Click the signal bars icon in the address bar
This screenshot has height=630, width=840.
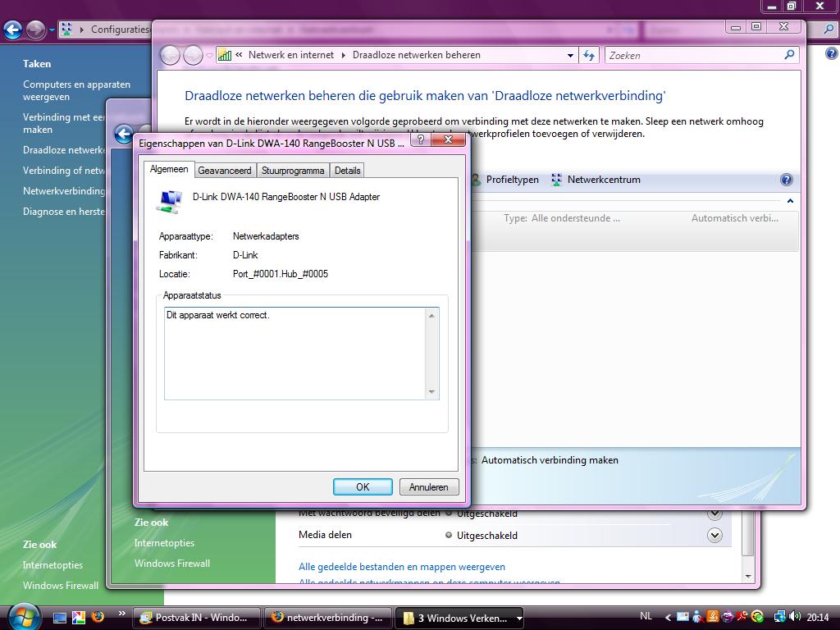(225, 55)
